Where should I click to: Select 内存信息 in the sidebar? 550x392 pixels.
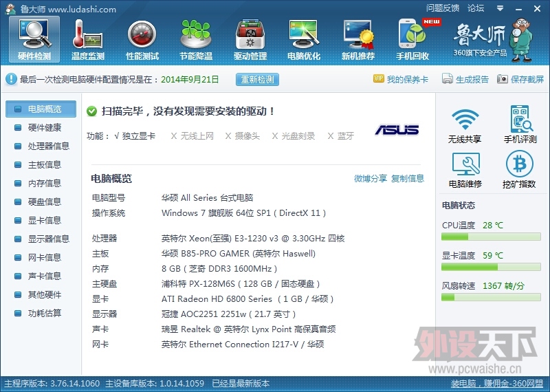[41, 183]
